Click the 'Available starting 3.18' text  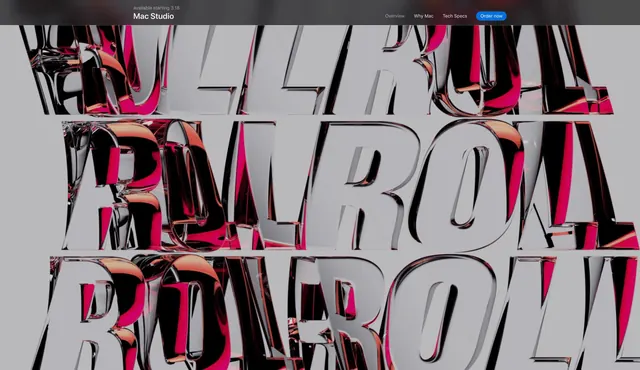(x=156, y=8)
